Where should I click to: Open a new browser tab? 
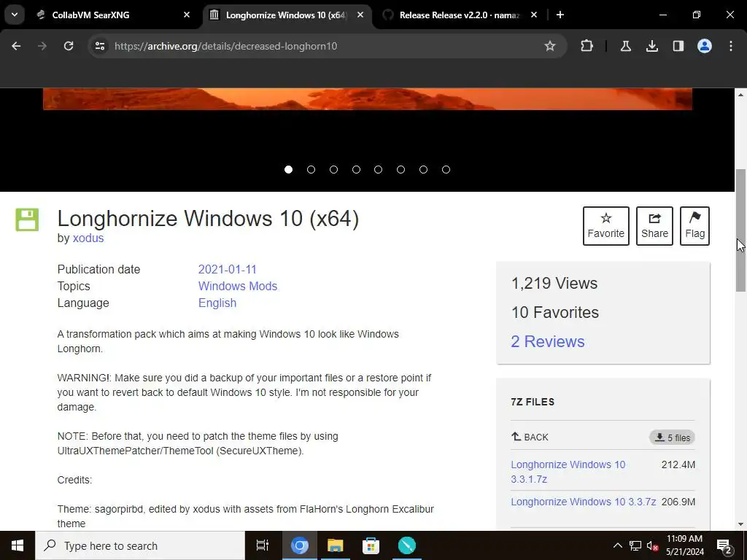point(560,15)
